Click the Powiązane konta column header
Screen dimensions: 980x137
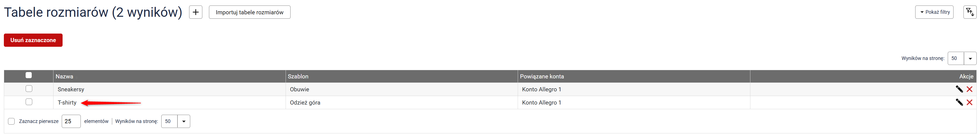542,77
